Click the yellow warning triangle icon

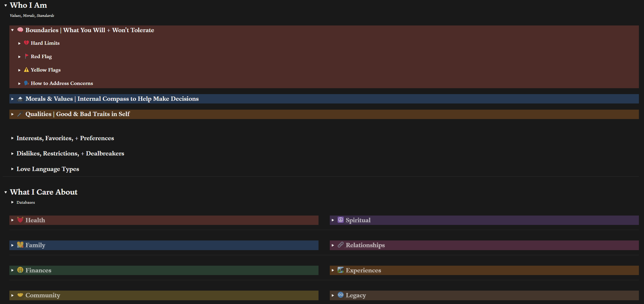point(26,70)
